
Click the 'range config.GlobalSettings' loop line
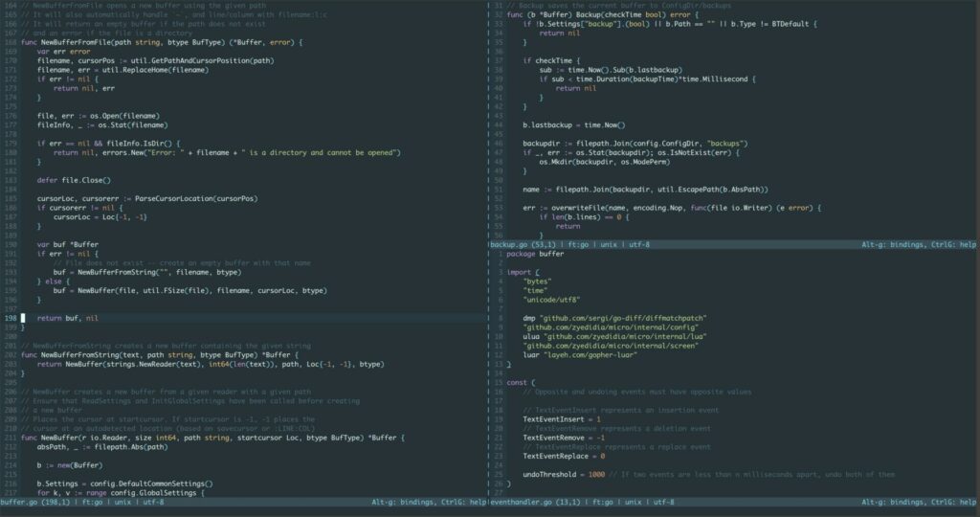(121, 493)
